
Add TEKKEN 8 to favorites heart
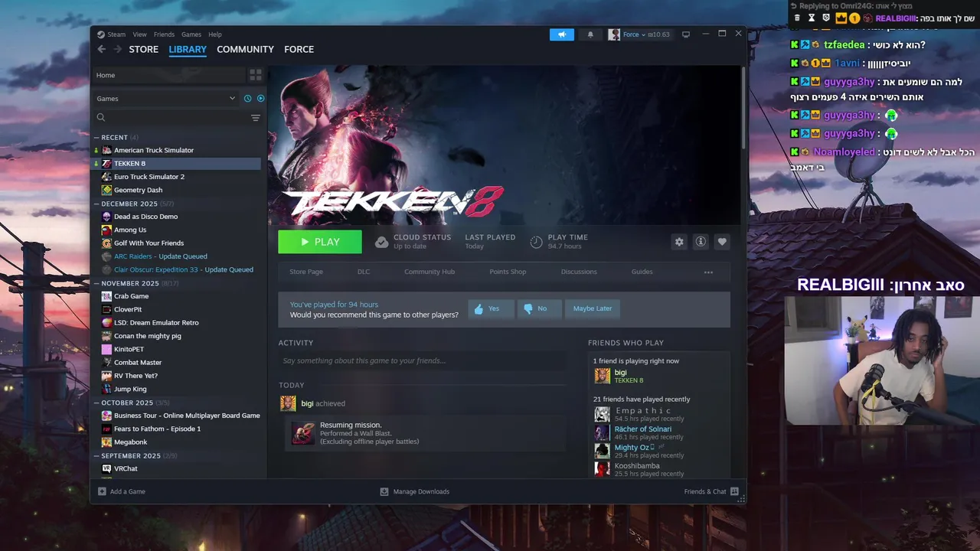pos(722,242)
